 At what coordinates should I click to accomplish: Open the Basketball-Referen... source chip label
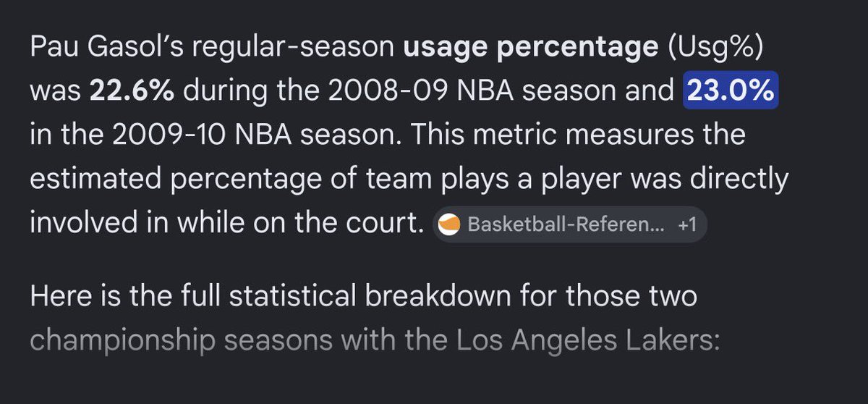click(566, 225)
